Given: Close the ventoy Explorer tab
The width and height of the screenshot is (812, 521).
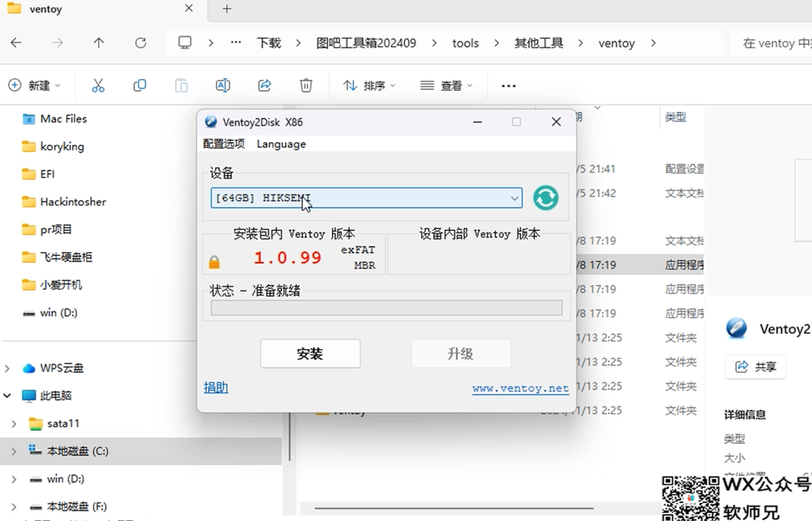Looking at the screenshot, I should click(189, 8).
